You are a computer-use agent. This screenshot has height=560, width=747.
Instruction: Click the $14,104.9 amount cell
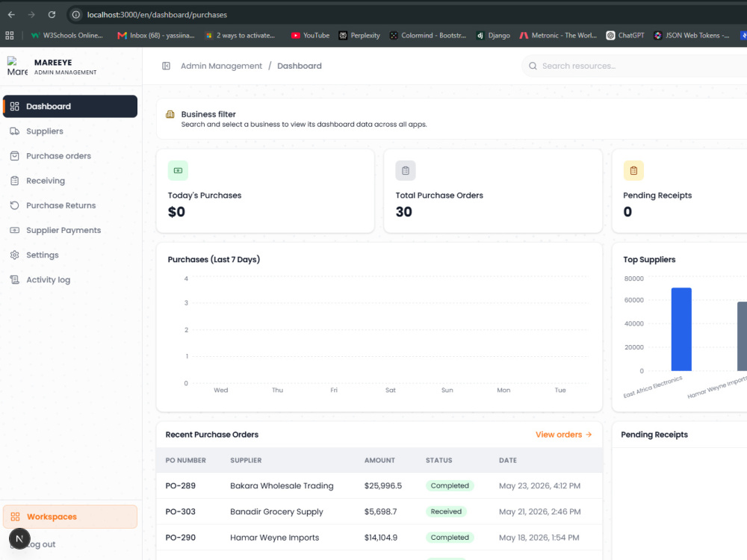click(x=381, y=537)
